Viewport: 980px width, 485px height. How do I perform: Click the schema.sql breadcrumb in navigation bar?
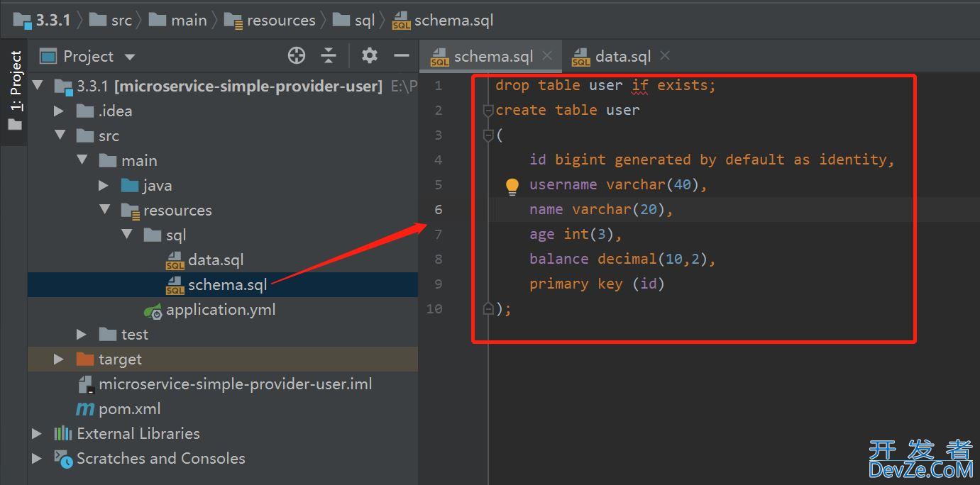point(443,21)
